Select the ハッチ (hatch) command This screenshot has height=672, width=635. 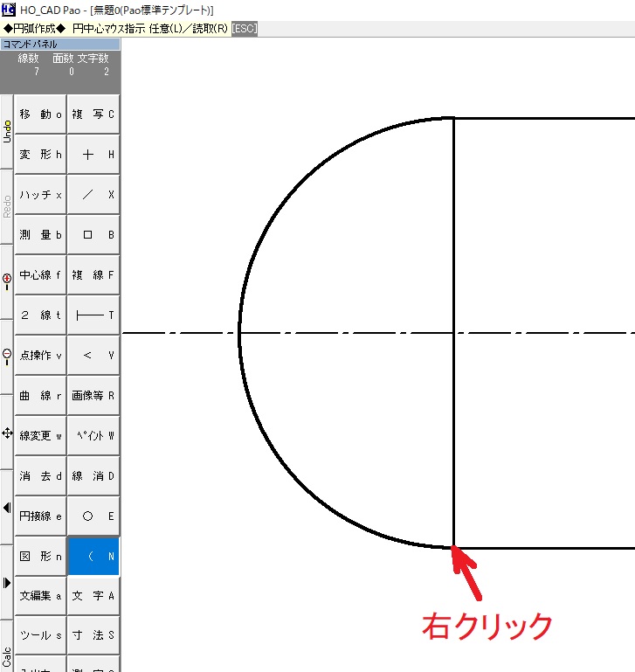click(41, 194)
